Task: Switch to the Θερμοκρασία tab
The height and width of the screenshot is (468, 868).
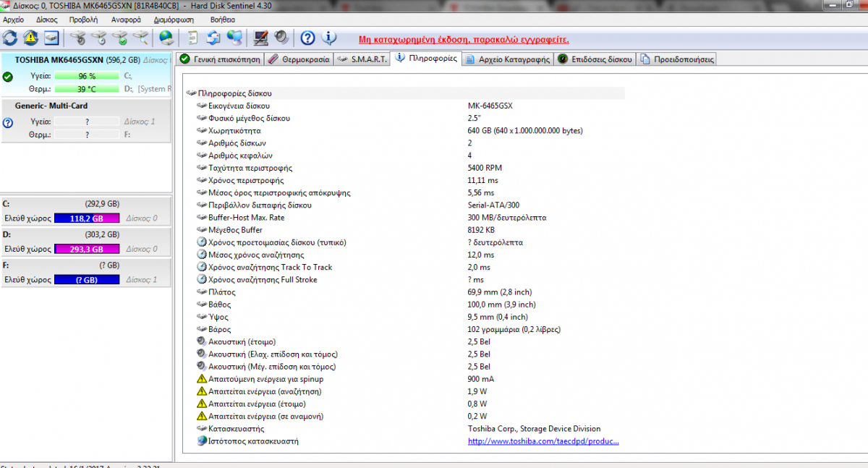Action: 299,59
